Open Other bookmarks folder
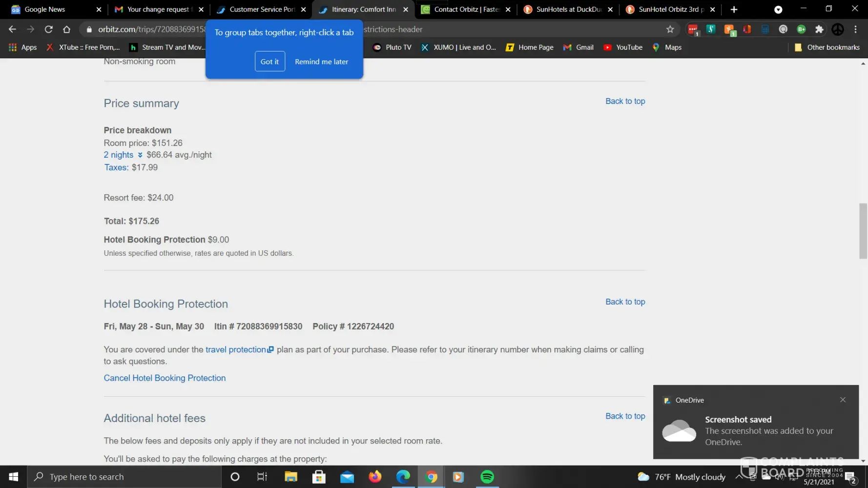Image resolution: width=868 pixels, height=488 pixels. point(827,47)
